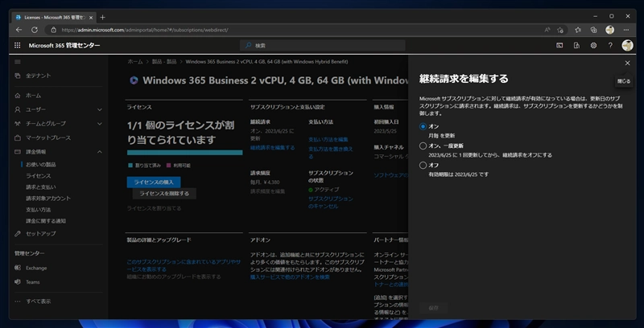Viewport: 644px width, 328px height.
Task: Click サブスクリプションのキャンセル link
Action: point(331,203)
